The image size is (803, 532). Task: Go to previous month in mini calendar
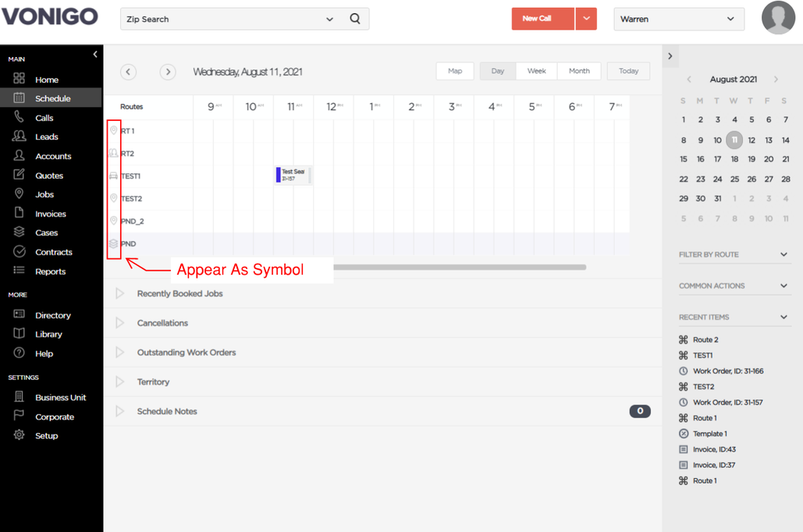(x=689, y=80)
